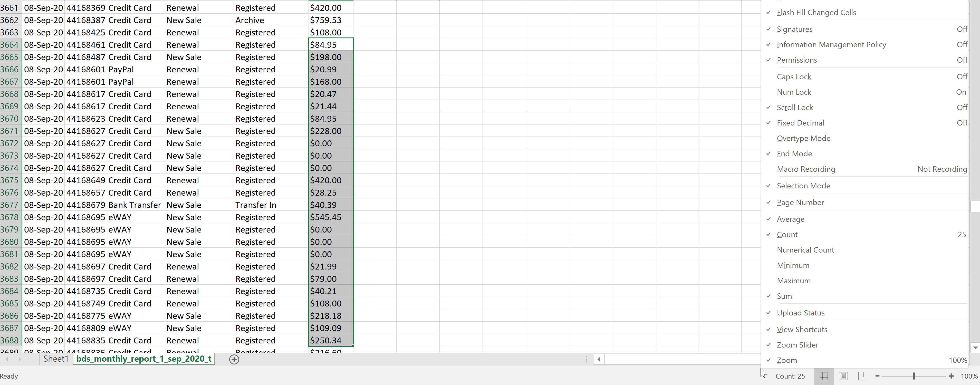Click vertical scrollbar down arrow
The image size is (980, 385).
[975, 347]
